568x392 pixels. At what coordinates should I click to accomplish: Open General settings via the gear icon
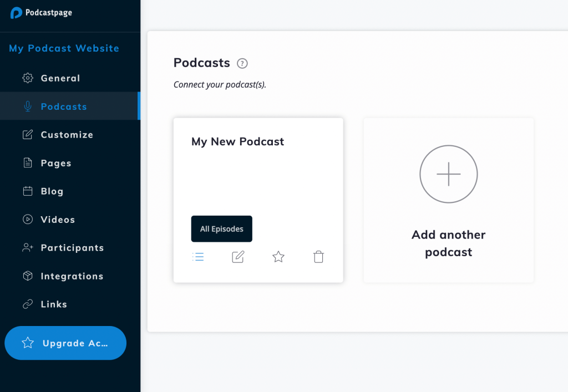pyautogui.click(x=27, y=78)
